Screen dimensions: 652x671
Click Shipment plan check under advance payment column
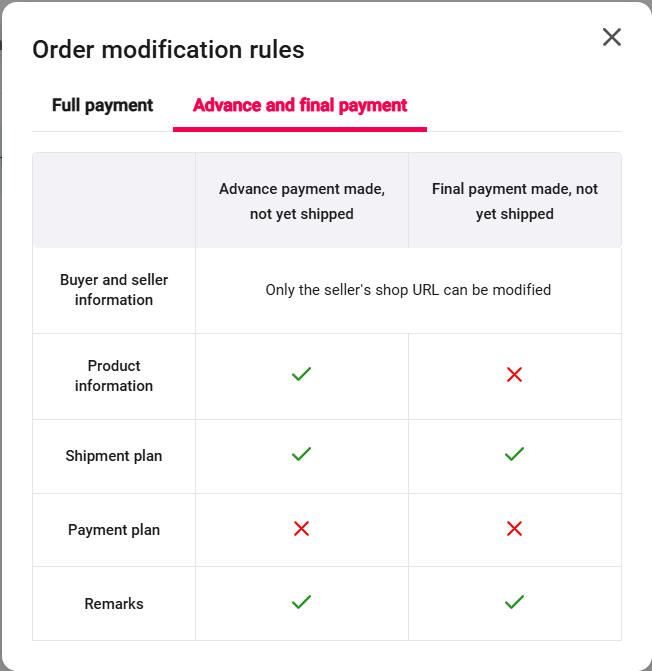pyautogui.click(x=301, y=454)
